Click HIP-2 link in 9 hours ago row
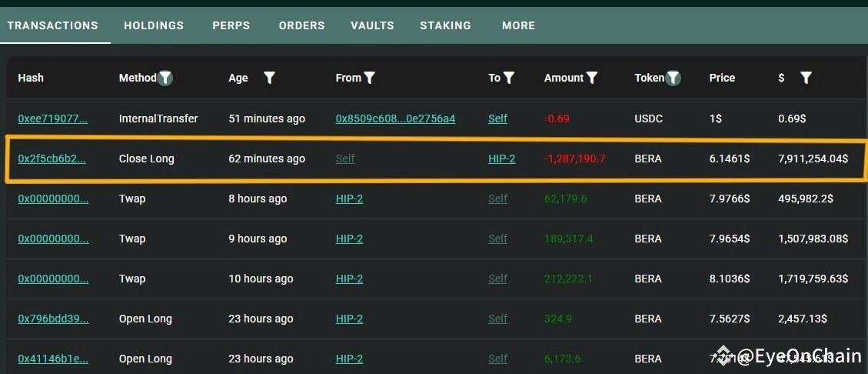The width and height of the screenshot is (868, 374). click(x=349, y=239)
